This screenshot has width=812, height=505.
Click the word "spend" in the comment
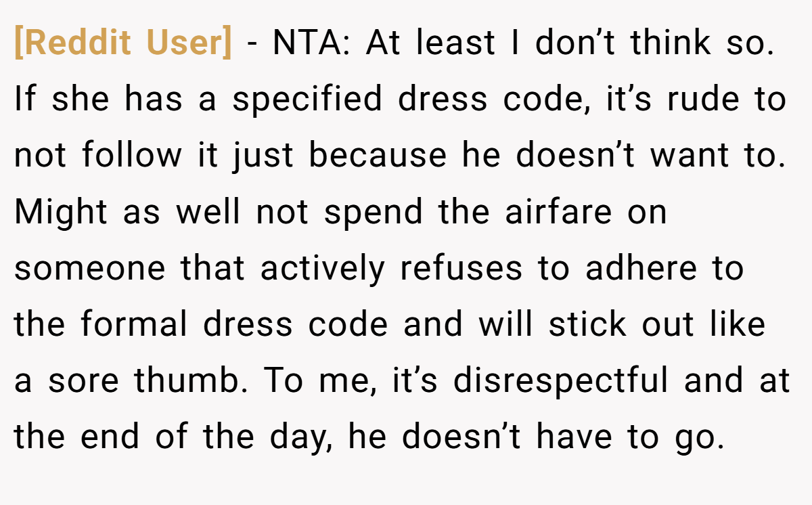(376, 213)
